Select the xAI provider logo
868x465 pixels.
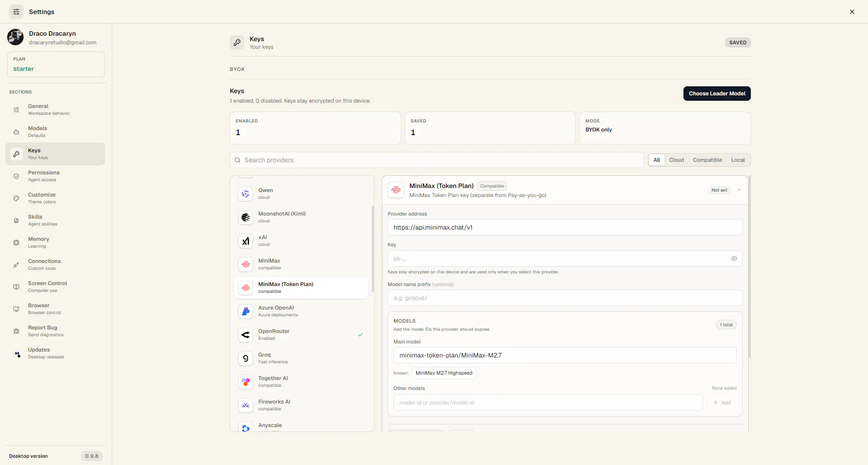246,241
